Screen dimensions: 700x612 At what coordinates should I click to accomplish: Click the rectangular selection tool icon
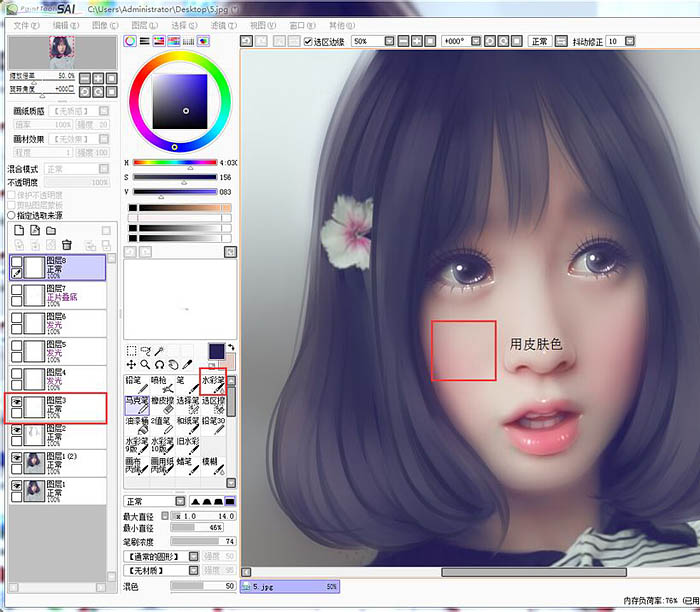click(x=131, y=351)
